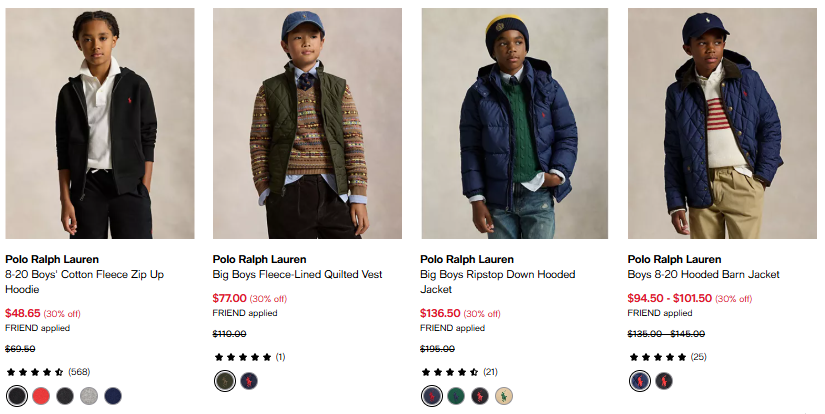Choose navy swatch for Fleece-Lined Quilted Vest
The image size is (825, 414).
point(249,381)
